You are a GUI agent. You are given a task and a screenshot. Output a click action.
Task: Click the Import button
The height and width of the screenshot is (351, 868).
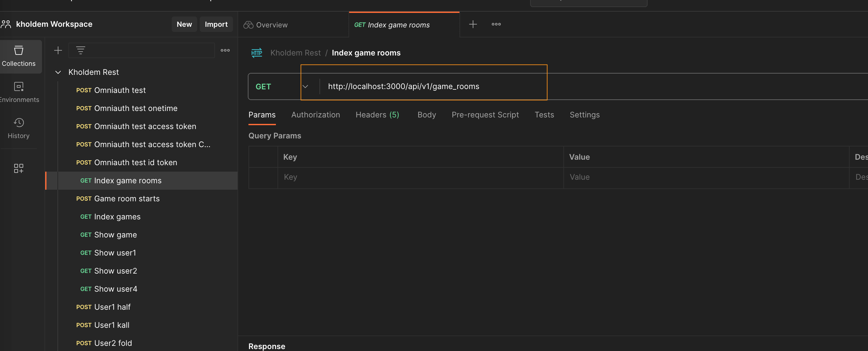[216, 24]
